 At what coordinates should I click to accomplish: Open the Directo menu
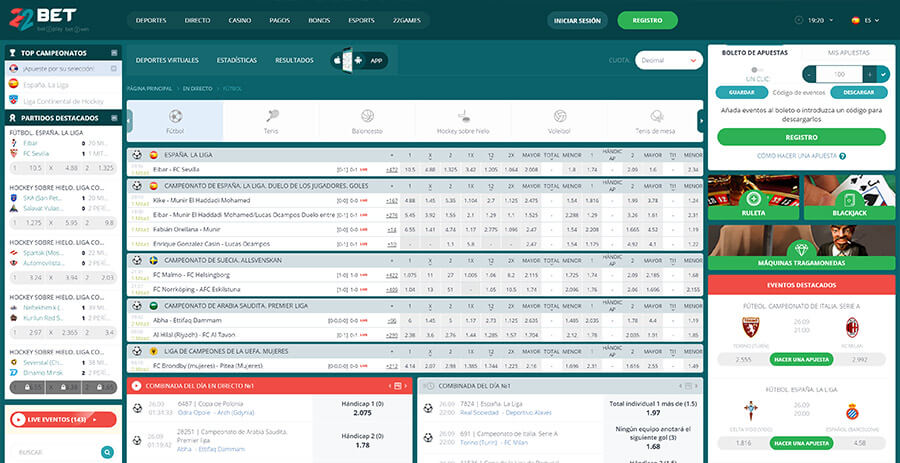[197, 21]
